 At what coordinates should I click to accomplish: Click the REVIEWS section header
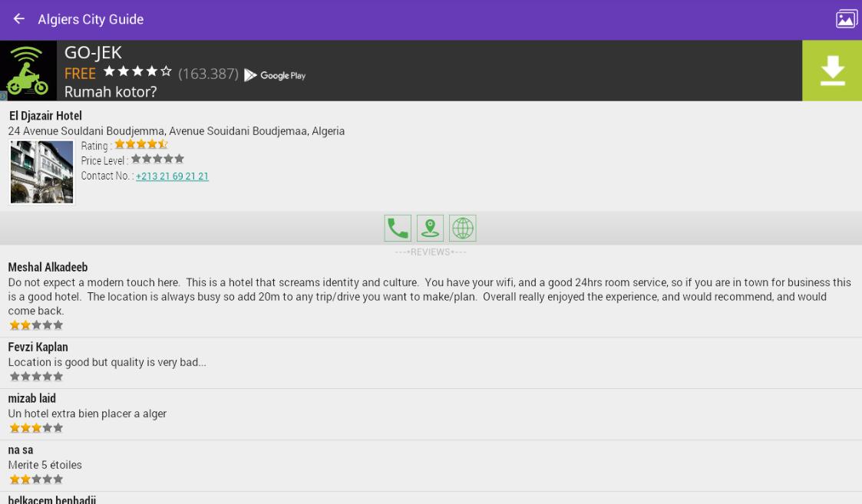pos(431,252)
